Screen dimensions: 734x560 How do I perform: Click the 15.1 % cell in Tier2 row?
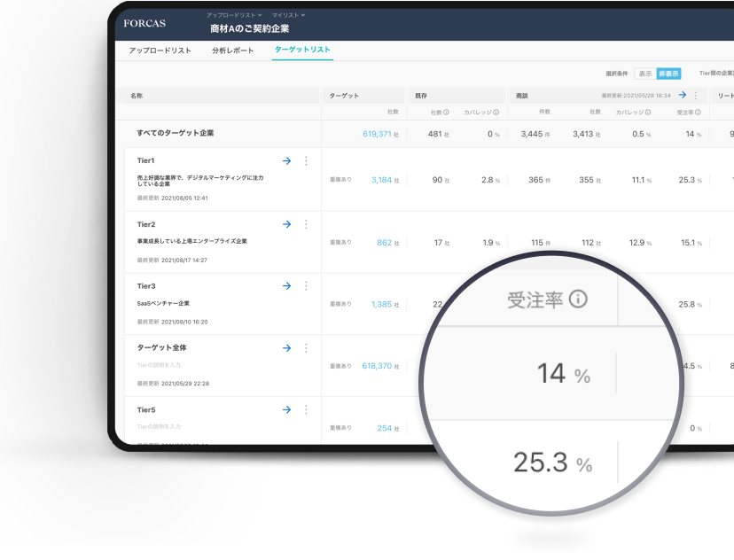(691, 243)
